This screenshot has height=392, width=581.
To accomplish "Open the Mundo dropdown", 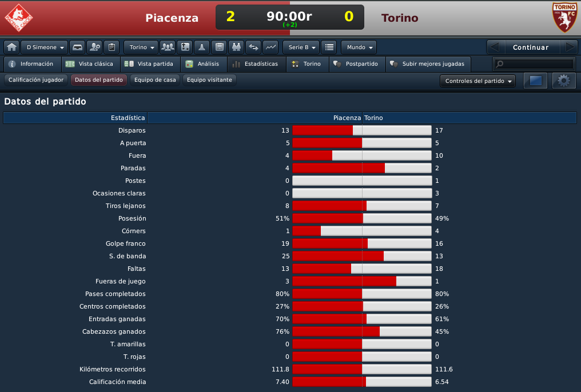I will tap(359, 47).
